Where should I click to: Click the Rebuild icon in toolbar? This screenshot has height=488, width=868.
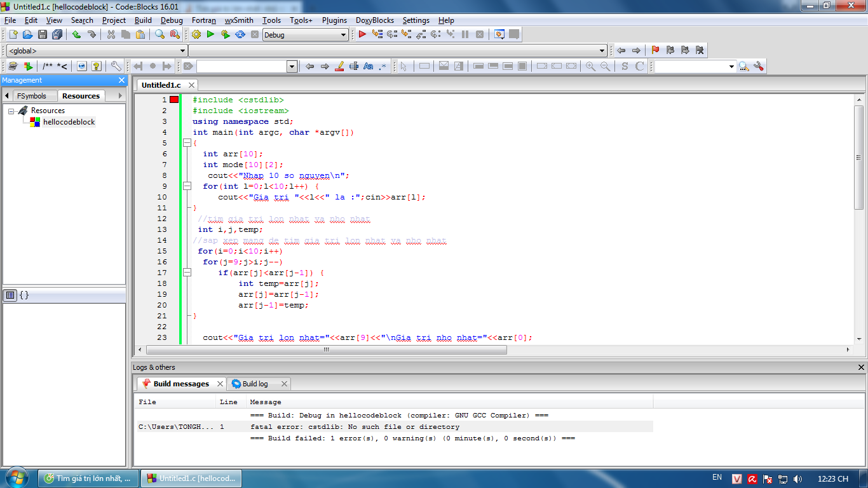tap(240, 34)
